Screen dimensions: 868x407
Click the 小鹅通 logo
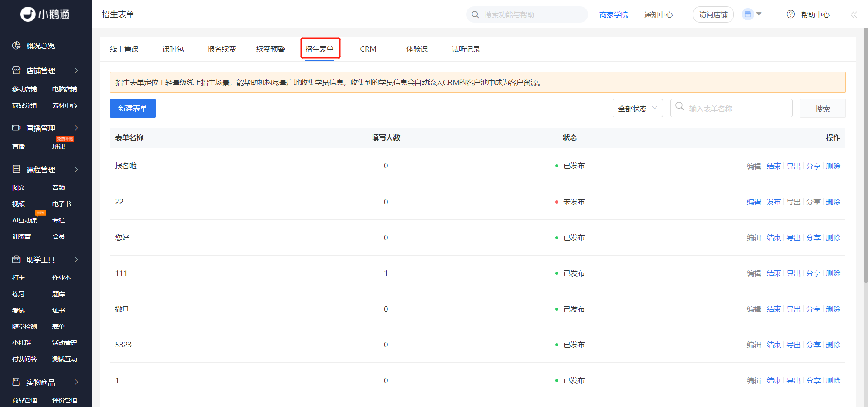[x=45, y=14]
